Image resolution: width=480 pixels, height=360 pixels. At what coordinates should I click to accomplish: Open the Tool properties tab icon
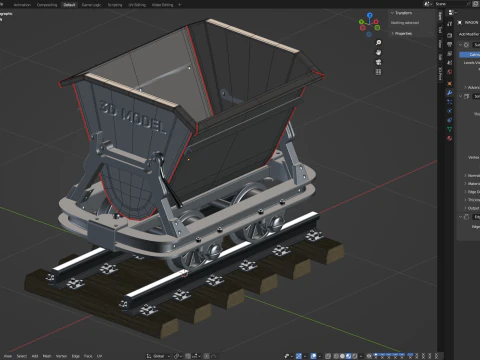(x=450, y=24)
